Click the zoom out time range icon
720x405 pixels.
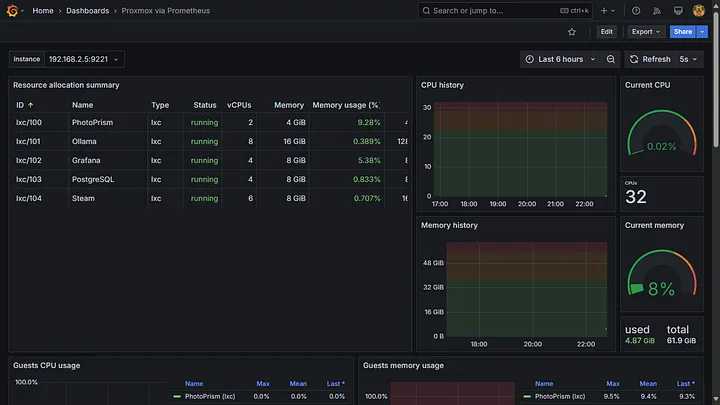tap(611, 59)
